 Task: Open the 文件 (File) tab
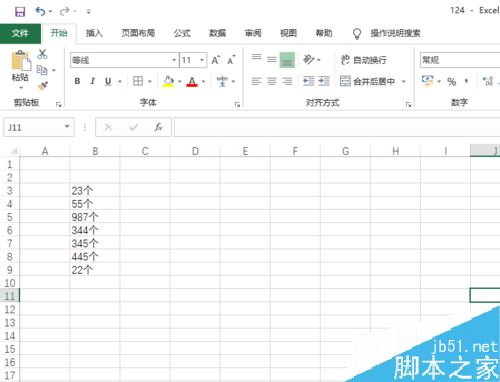pos(20,33)
